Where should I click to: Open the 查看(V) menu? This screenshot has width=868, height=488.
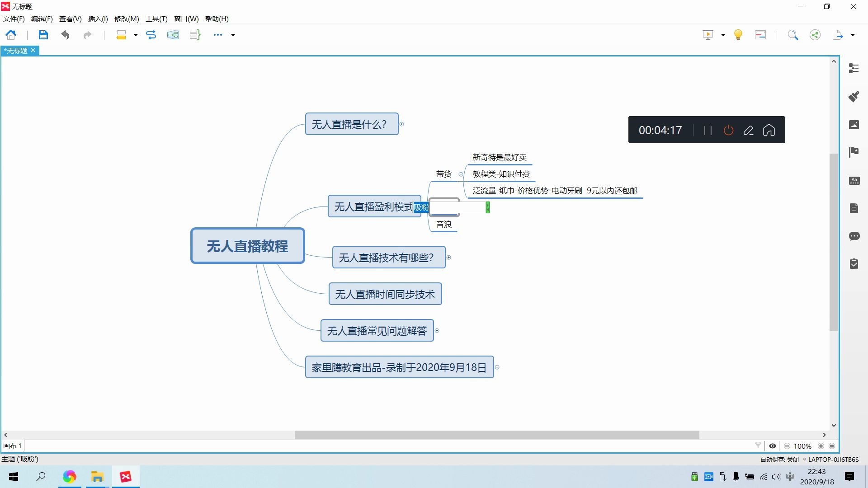coord(71,19)
